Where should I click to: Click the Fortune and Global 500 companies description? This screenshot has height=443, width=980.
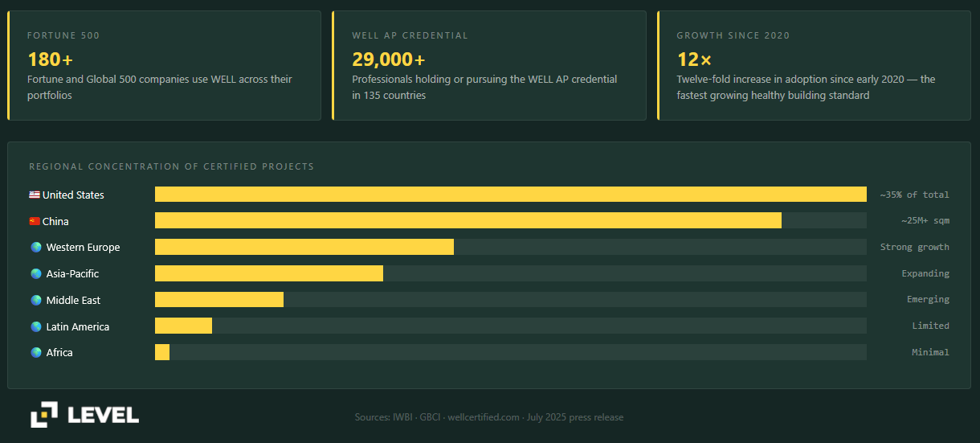tap(160, 87)
